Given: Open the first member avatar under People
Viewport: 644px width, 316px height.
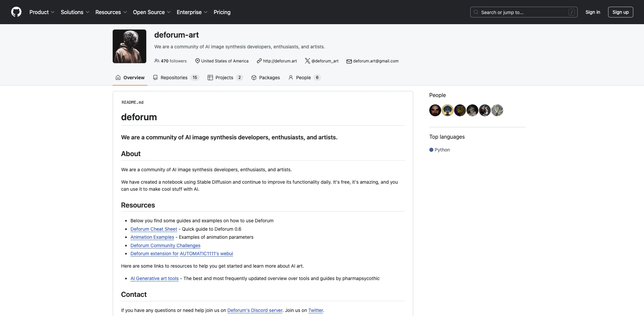Looking at the screenshot, I should [435, 110].
